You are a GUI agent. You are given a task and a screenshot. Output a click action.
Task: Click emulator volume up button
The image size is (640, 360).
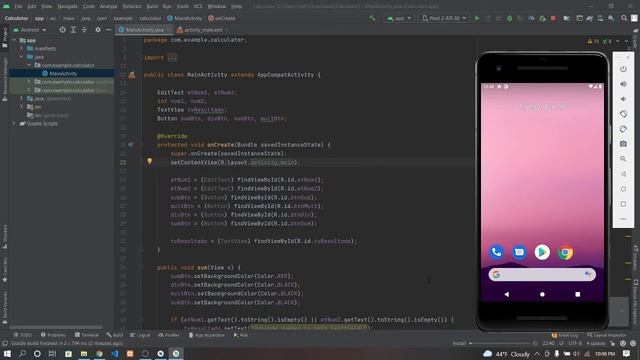[x=623, y=84]
